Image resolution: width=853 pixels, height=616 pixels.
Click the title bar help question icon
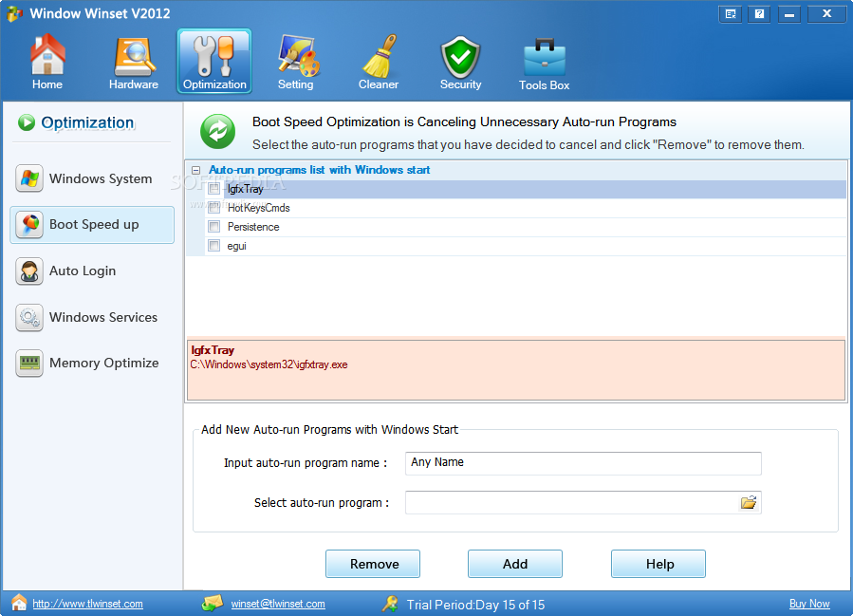(x=759, y=14)
